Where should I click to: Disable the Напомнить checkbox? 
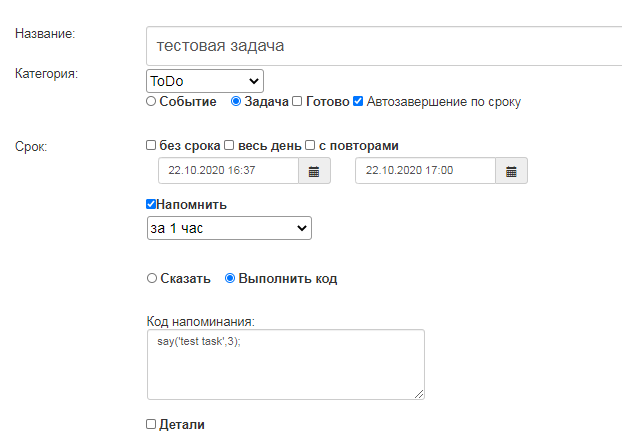pyautogui.click(x=152, y=204)
